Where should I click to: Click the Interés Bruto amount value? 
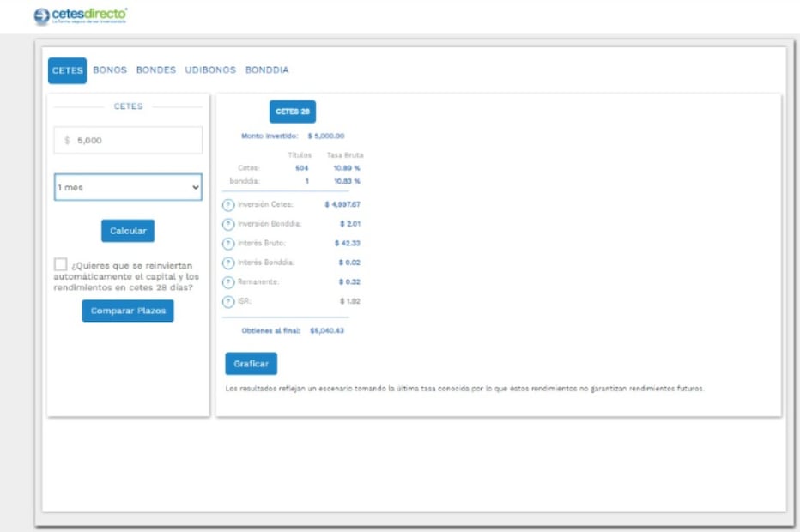click(348, 244)
